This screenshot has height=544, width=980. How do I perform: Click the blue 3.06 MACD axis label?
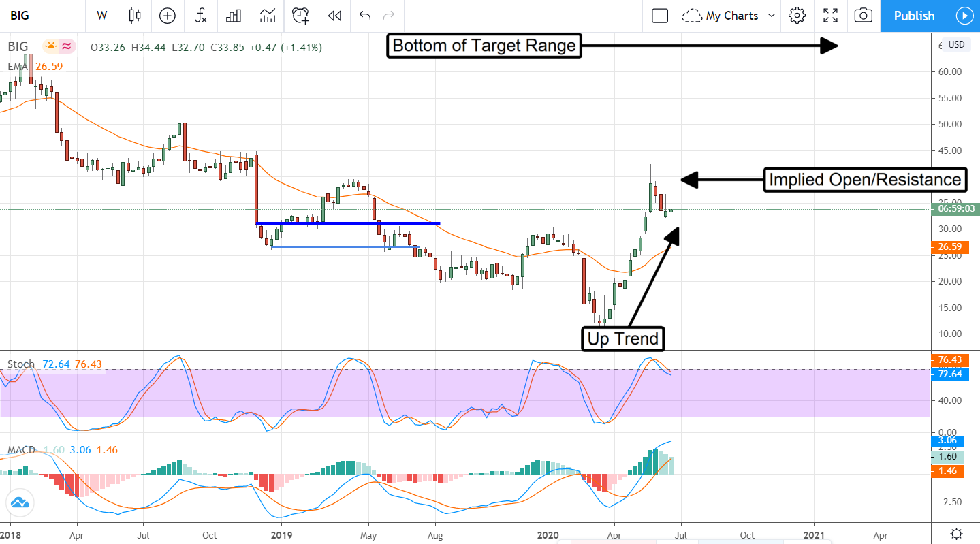pyautogui.click(x=947, y=441)
